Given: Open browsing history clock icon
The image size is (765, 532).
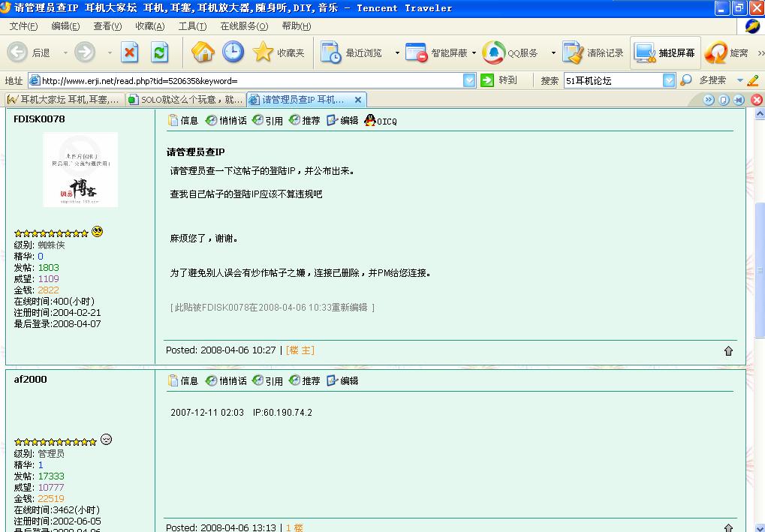Looking at the screenshot, I should tap(233, 53).
